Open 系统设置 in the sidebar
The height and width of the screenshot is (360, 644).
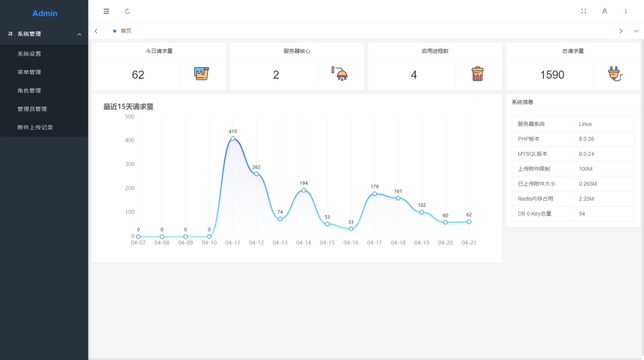(x=44, y=54)
